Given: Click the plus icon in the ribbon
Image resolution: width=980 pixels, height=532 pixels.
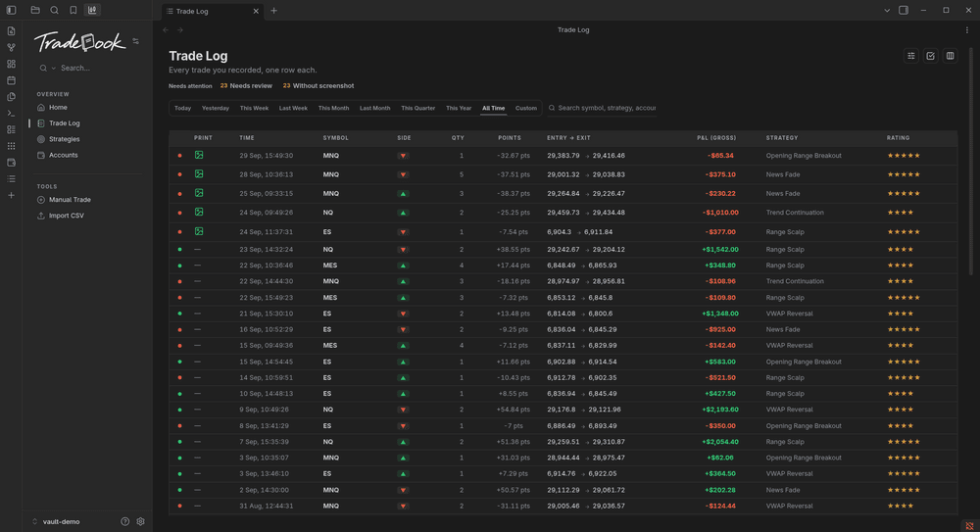Looking at the screenshot, I should [x=11, y=195].
